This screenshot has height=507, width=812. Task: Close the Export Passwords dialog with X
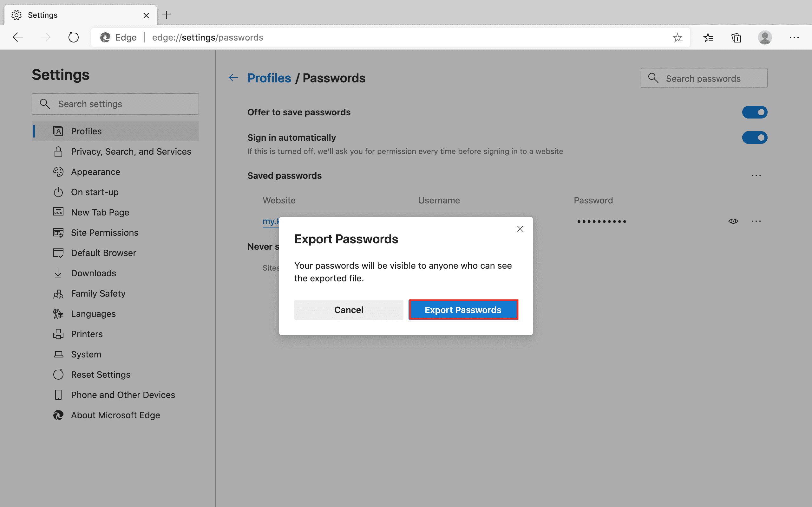[x=520, y=229]
